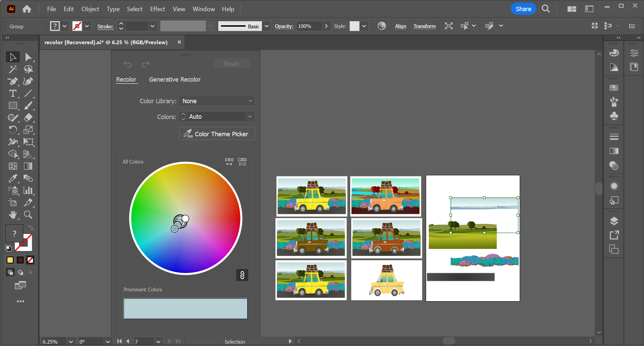Open the Colors Auto dropdown
The width and height of the screenshot is (644, 346).
(250, 116)
